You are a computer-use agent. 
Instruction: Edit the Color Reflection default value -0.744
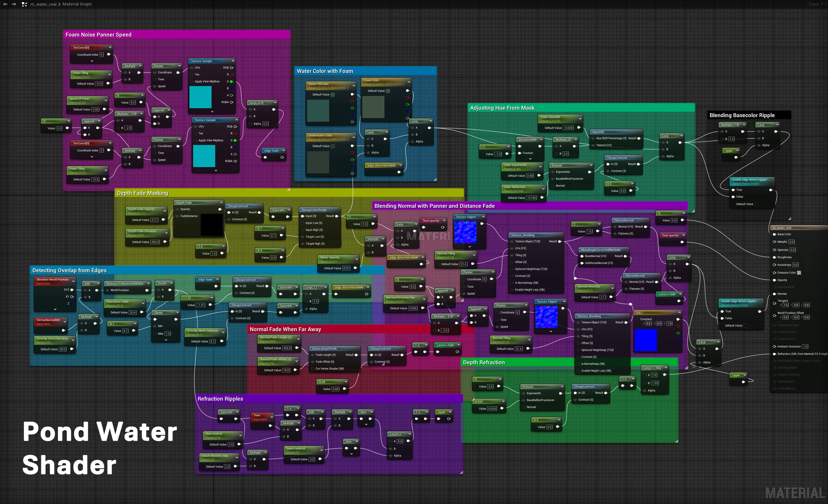point(531,197)
